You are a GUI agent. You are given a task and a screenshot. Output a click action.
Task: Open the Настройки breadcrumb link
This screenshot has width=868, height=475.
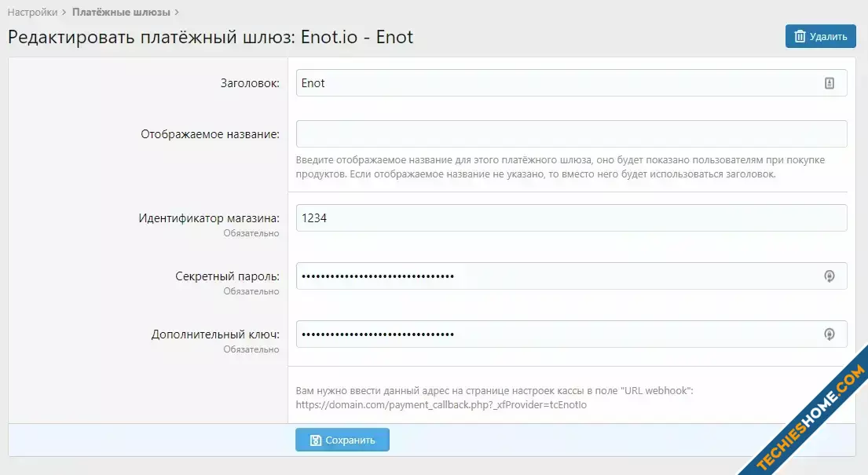[33, 13]
